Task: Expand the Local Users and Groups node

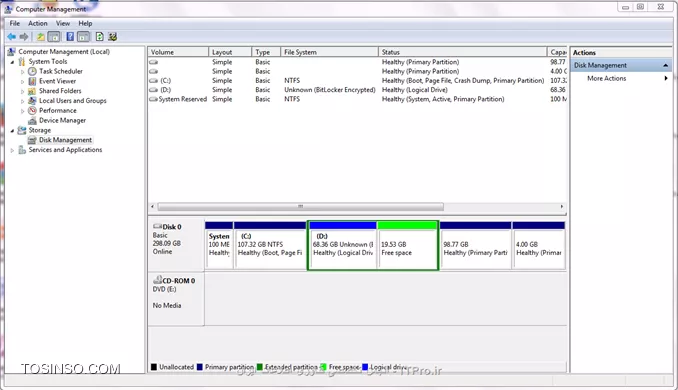Action: pyautogui.click(x=22, y=101)
